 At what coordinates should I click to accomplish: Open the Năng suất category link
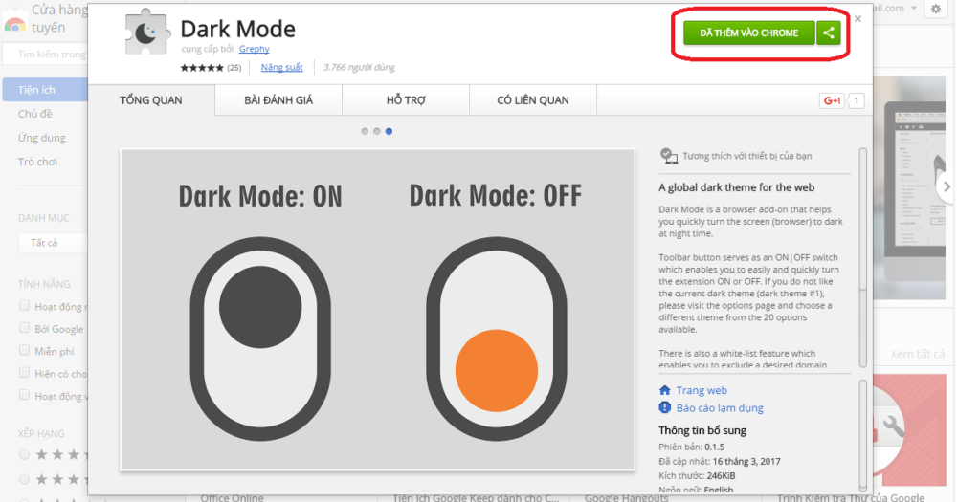pyautogui.click(x=282, y=68)
